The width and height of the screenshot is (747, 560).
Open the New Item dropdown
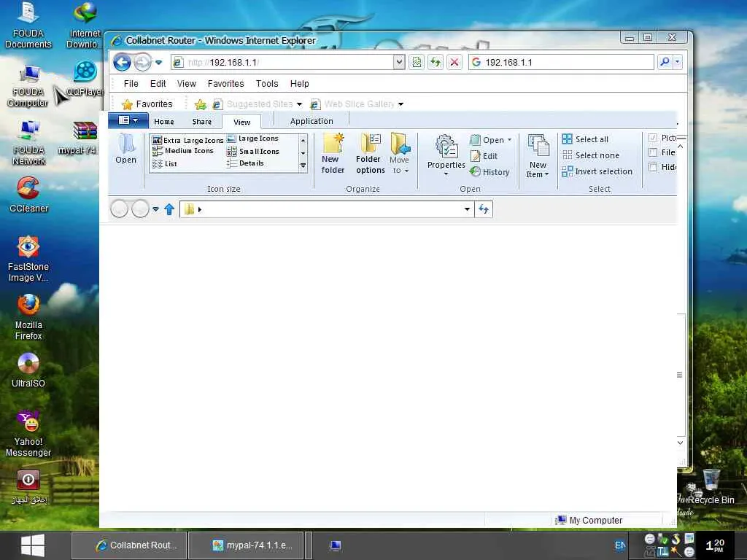(538, 156)
